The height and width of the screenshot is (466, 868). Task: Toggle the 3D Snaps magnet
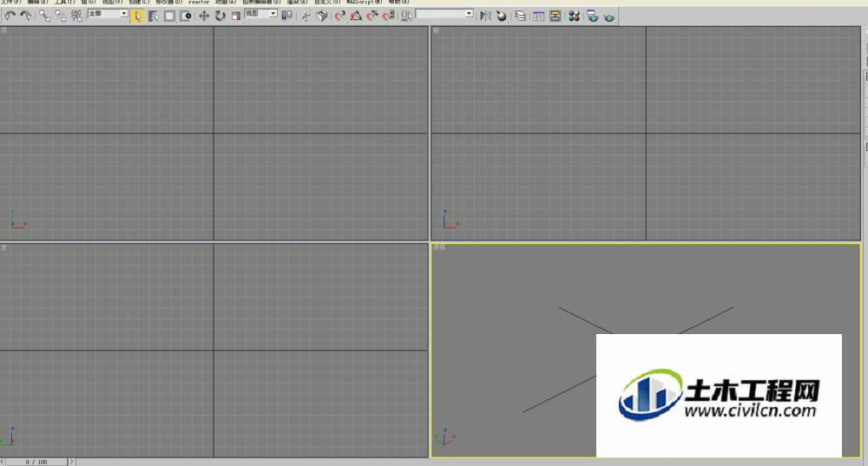coord(340,16)
